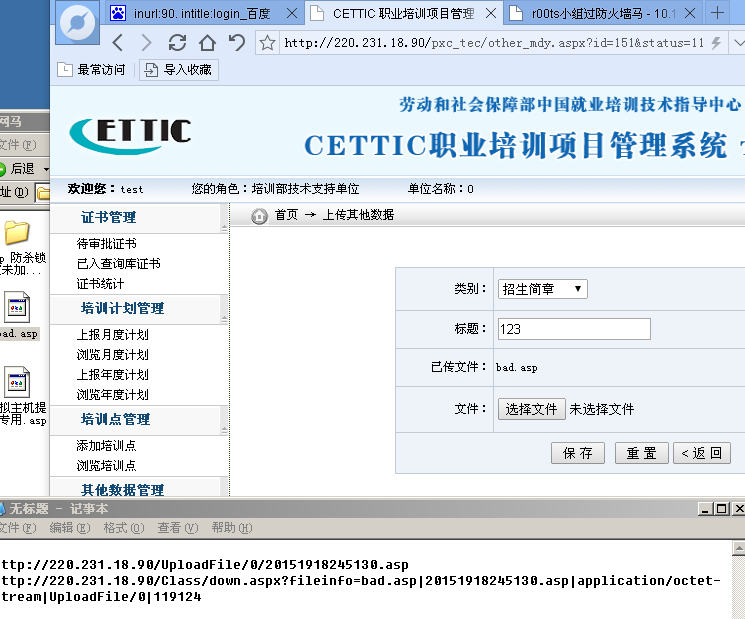Open 浏览培训点 link
This screenshot has height=619, width=745.
(x=106, y=466)
